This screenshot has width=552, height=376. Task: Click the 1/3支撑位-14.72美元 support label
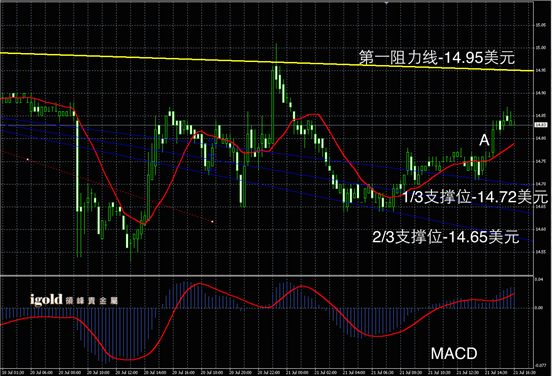pos(475,197)
